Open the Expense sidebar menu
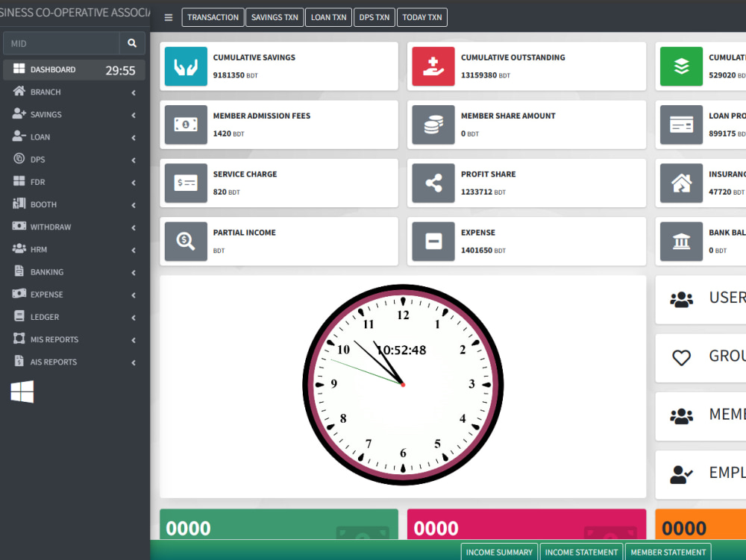This screenshot has width=746, height=560. [74, 295]
